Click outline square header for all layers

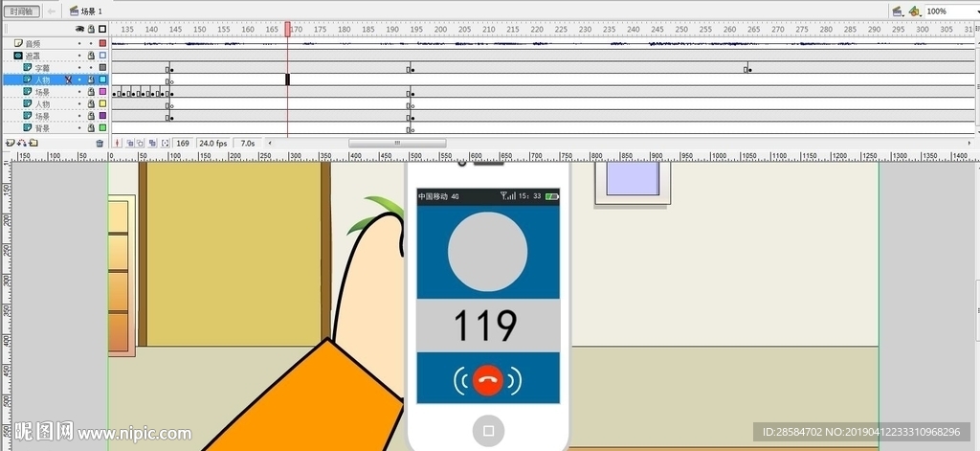coord(102,29)
